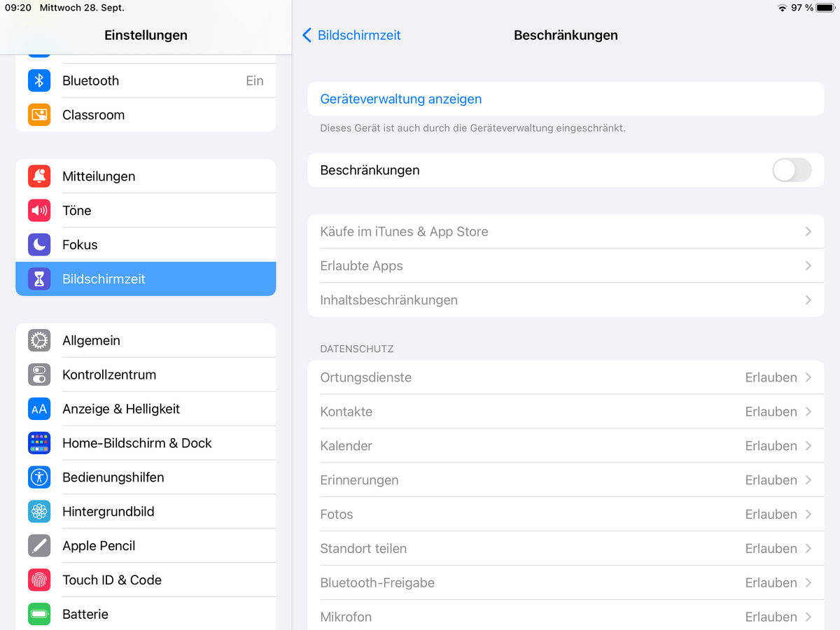The width and height of the screenshot is (840, 630).
Task: Tap the Bluetooth icon in sidebar
Action: tap(39, 80)
